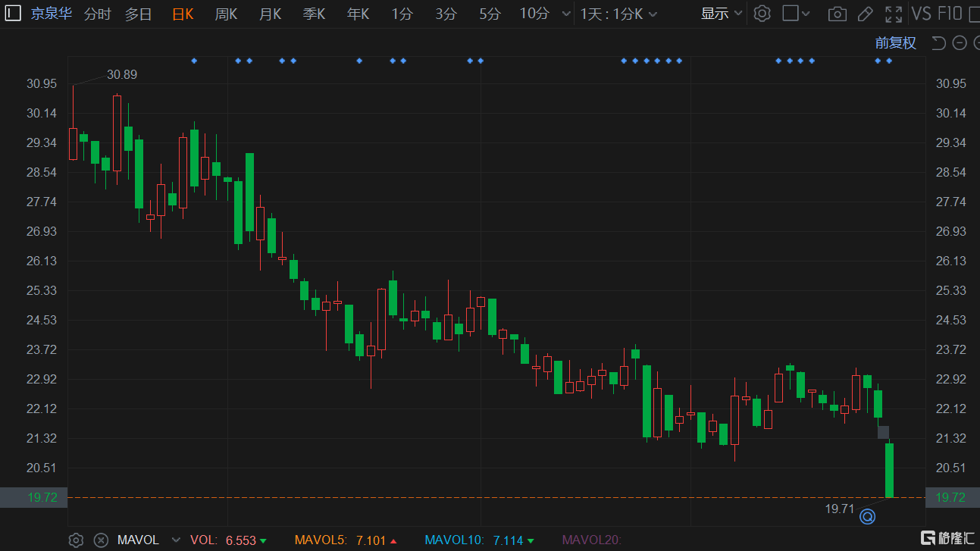The image size is (980, 551).
Task: Remove the MAVOL indicator with X icon
Action: pos(100,540)
